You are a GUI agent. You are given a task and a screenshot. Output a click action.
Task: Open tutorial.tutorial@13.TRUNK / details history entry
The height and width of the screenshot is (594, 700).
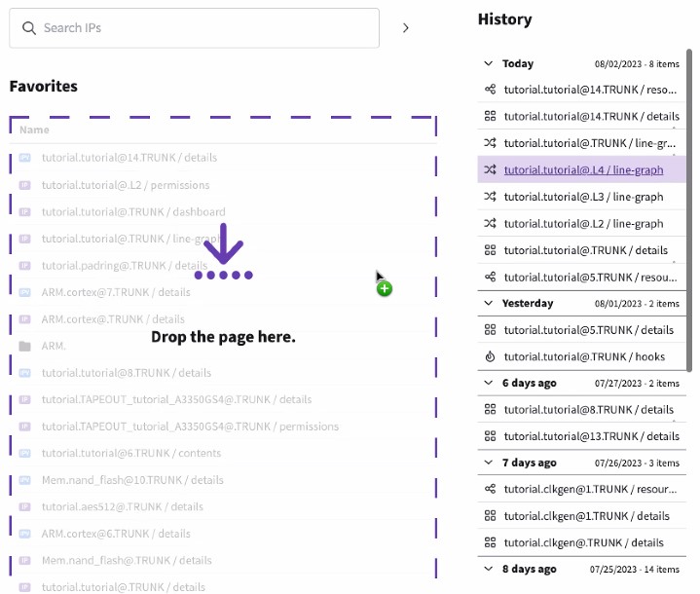[x=591, y=436]
